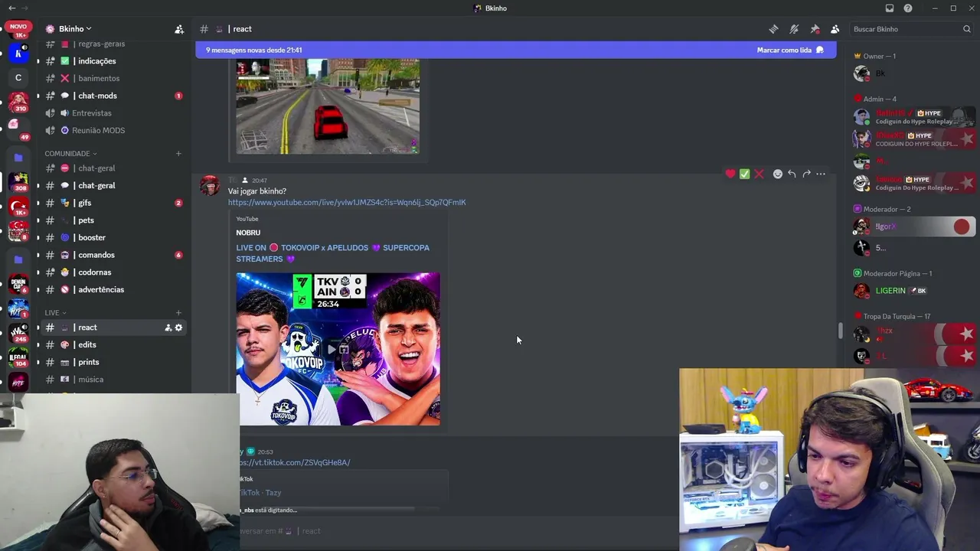Open the more options ellipsis on message

point(821,174)
